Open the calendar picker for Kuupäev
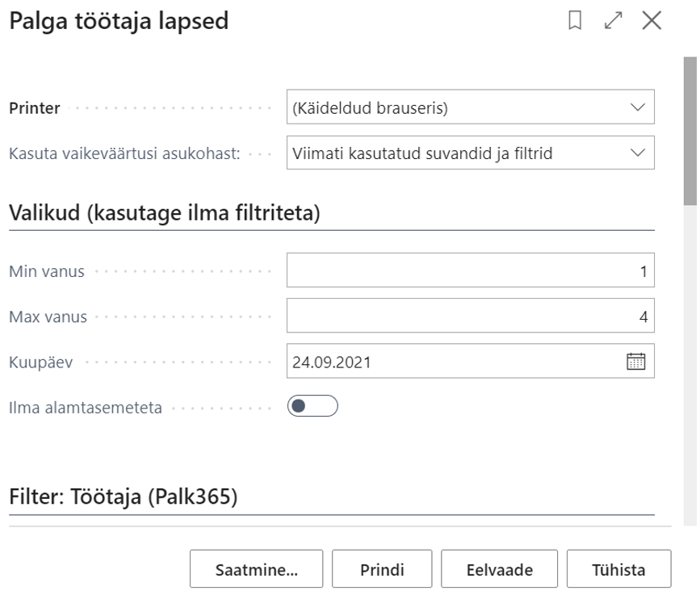 coord(635,361)
